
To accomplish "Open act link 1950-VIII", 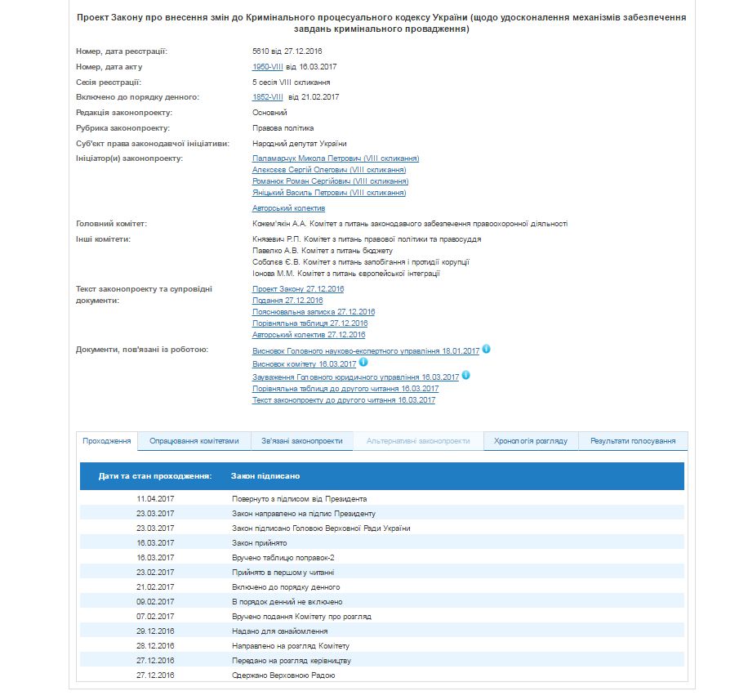I will click(x=268, y=67).
